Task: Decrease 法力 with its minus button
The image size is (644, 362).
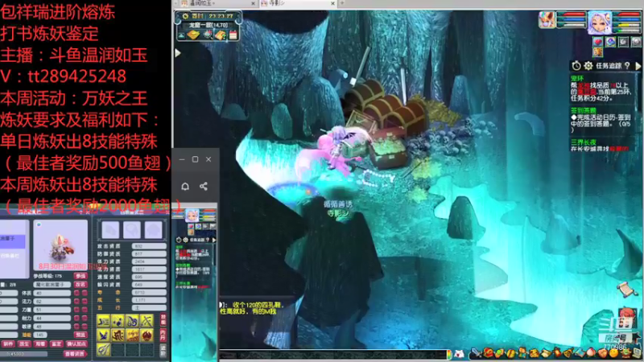Action: (85, 301)
